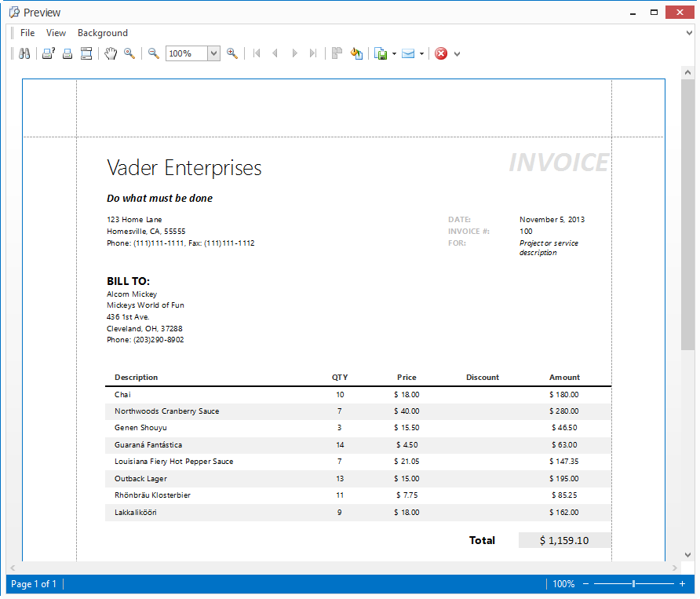Click the red Close Preview icon
Image resolution: width=700 pixels, height=599 pixels.
(441, 53)
